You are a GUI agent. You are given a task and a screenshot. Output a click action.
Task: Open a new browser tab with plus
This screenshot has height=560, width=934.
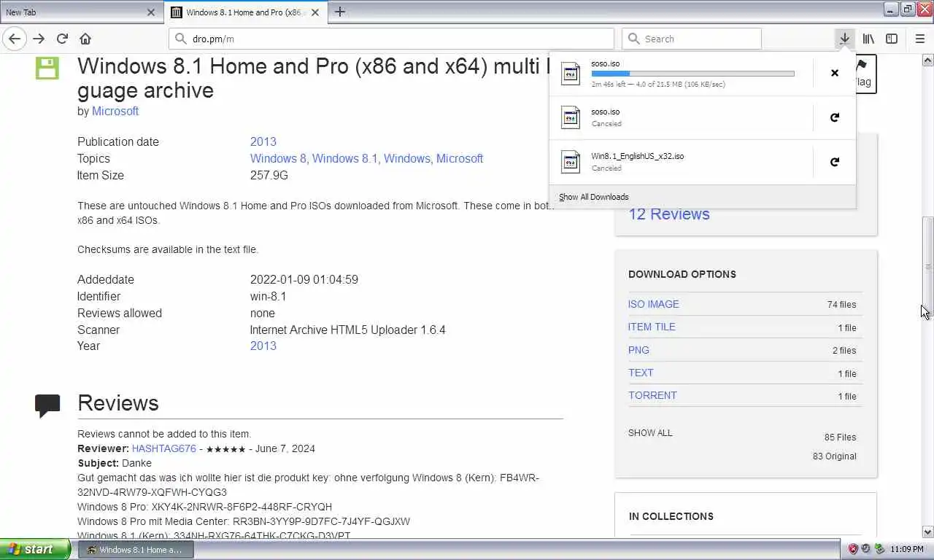(x=340, y=12)
